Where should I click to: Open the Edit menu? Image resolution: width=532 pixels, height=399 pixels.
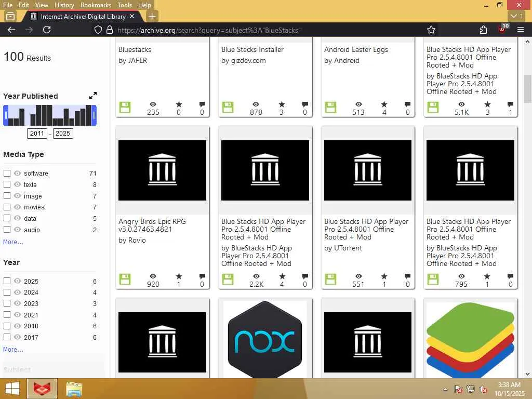pyautogui.click(x=23, y=5)
